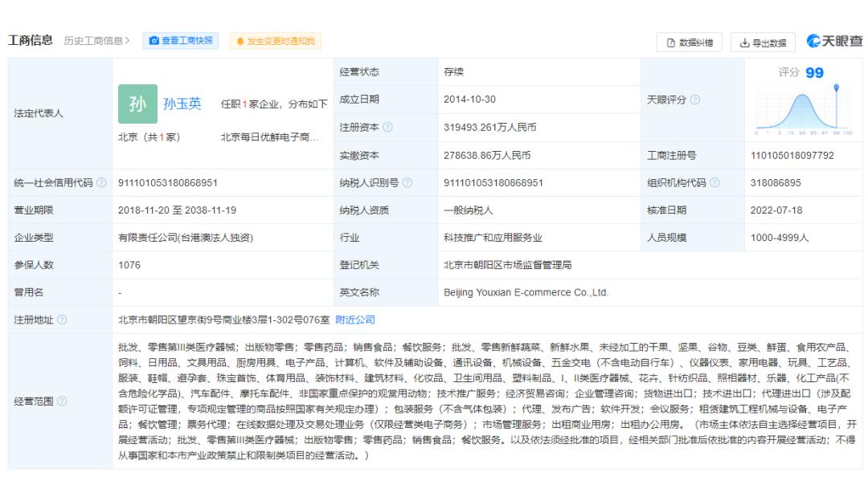
Task: Click question mark beside 统一社会信用代码
Action: click(101, 182)
